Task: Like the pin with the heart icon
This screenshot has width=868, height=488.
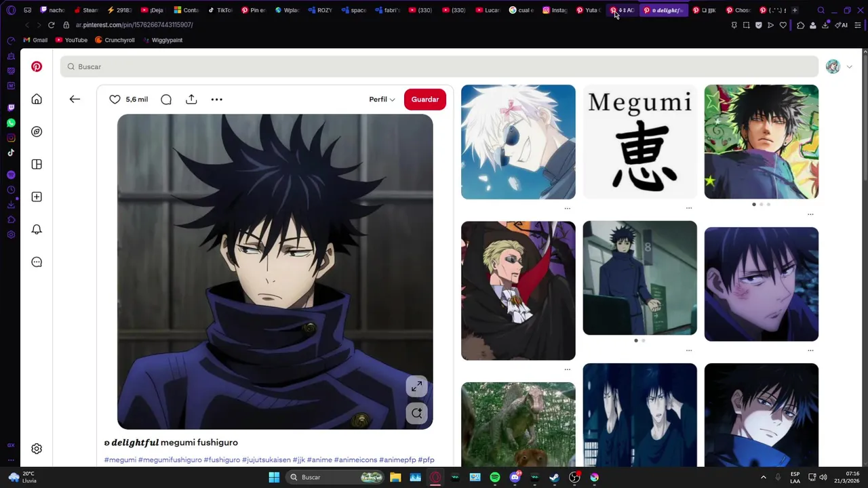Action: [115, 99]
